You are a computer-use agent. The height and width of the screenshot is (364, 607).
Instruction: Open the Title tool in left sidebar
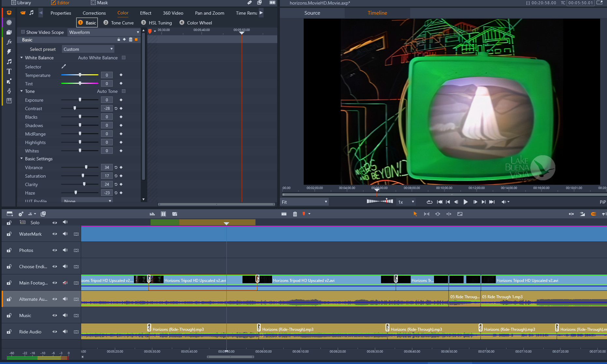(9, 71)
